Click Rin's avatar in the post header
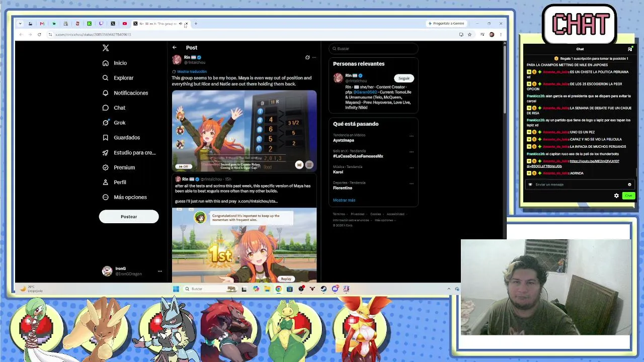The height and width of the screenshot is (362, 644). pos(177,60)
